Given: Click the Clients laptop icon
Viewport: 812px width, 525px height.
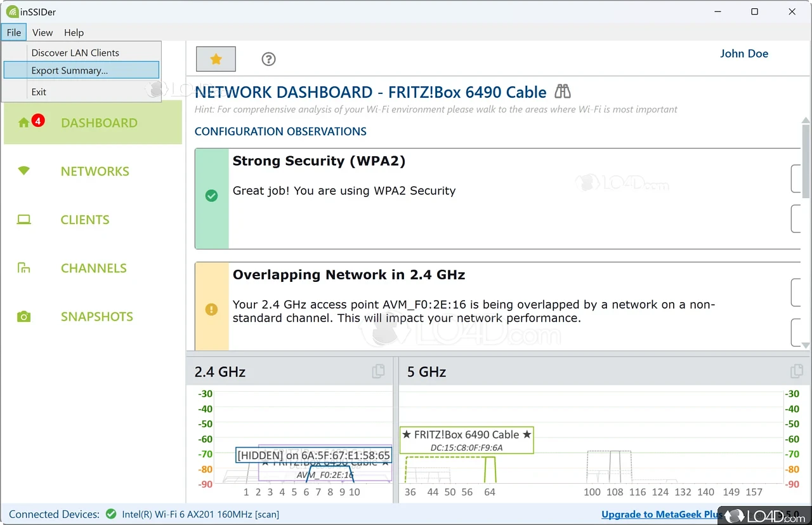Looking at the screenshot, I should point(24,220).
